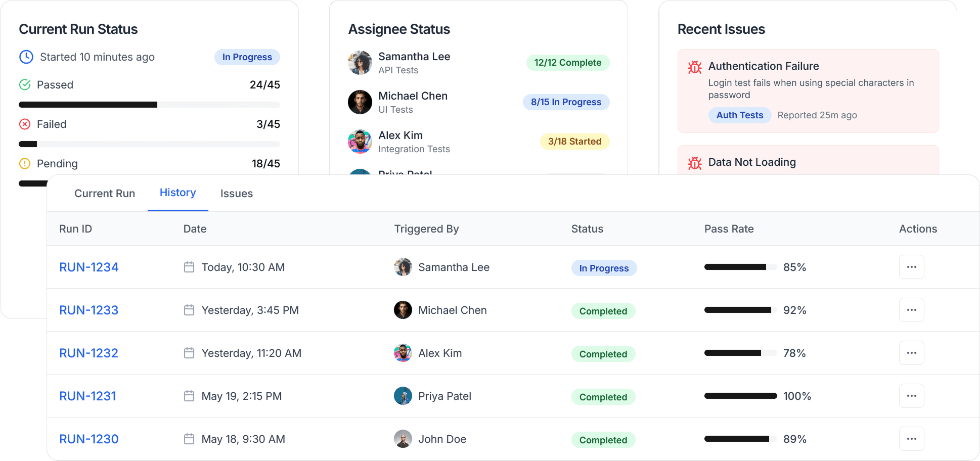Open the actions menu for RUN-1232

pos(911,353)
